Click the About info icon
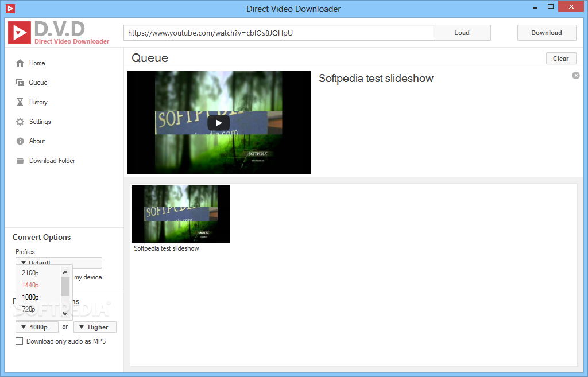 pyautogui.click(x=20, y=141)
